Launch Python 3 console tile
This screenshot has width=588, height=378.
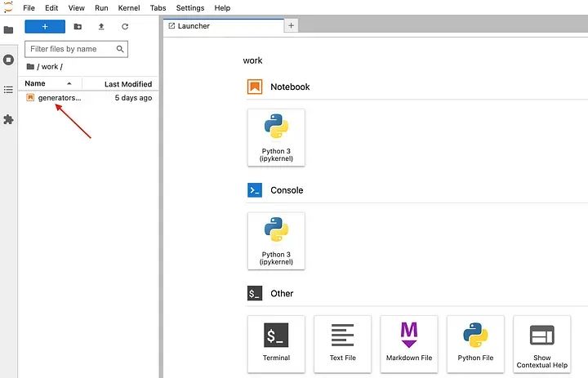(x=276, y=241)
